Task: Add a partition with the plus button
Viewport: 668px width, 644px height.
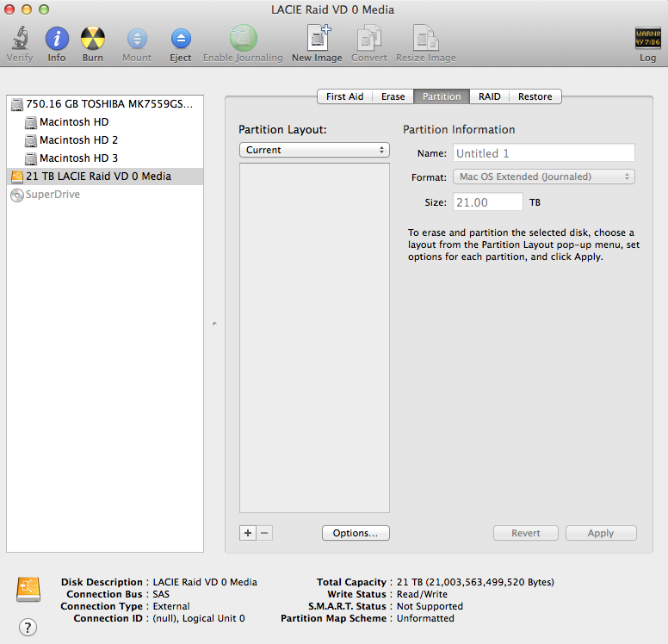Action: (248, 533)
